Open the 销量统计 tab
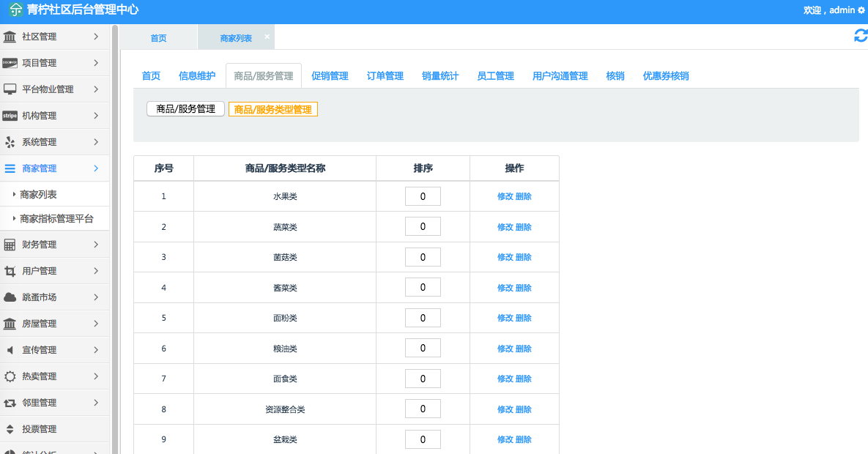 441,76
